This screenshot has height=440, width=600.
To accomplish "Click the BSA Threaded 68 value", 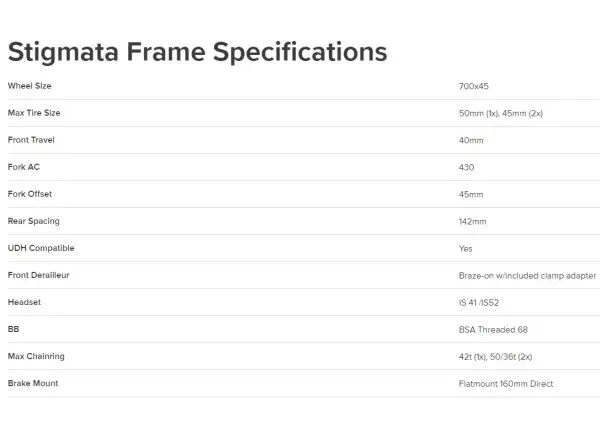I will click(x=493, y=329).
